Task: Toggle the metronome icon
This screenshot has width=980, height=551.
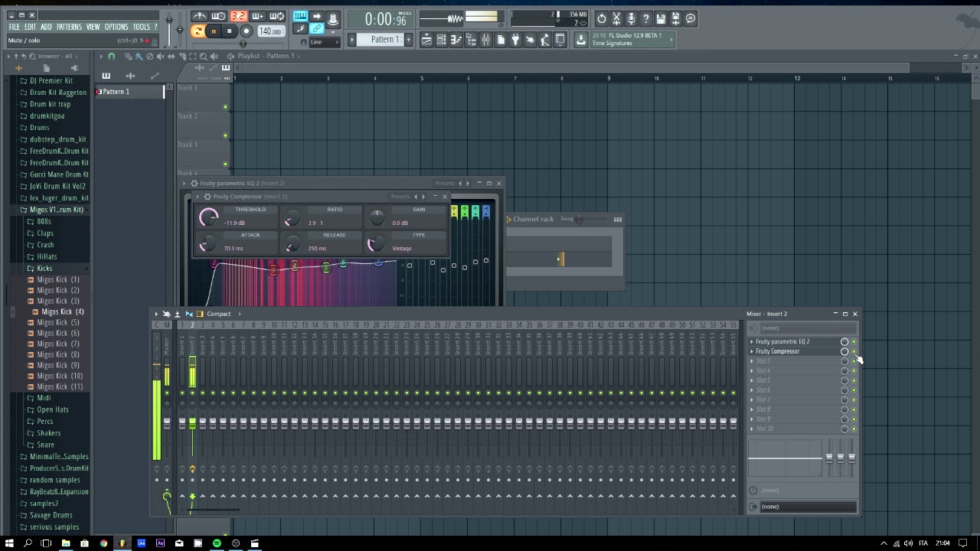Action: pos(200,16)
